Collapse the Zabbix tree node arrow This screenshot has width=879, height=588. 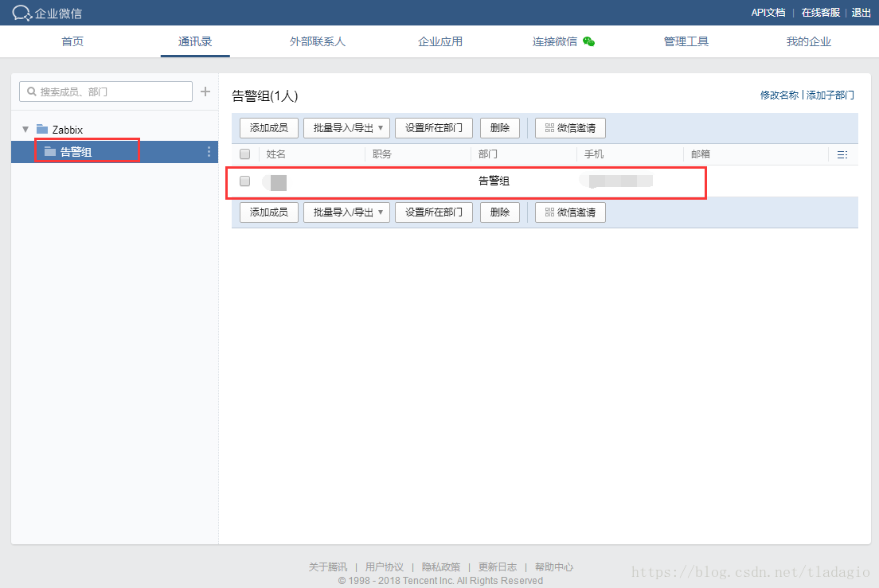tap(25, 129)
